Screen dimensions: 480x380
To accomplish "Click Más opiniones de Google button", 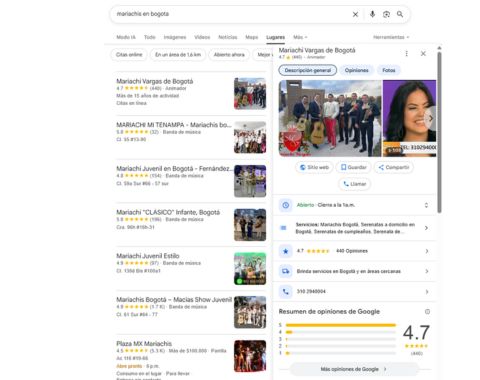I will pos(353,369).
